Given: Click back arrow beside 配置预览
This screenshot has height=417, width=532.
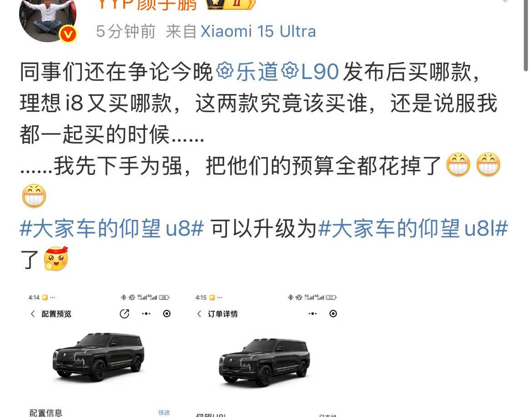Looking at the screenshot, I should point(33,314).
